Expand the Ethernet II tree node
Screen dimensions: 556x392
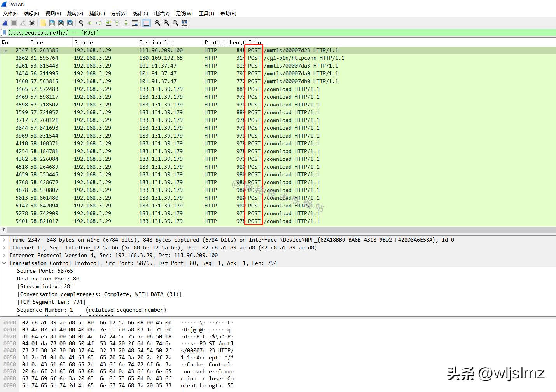pos(4,248)
